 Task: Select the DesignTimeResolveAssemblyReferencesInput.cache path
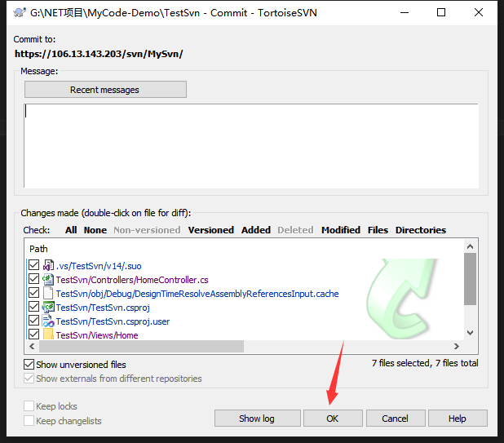[197, 294]
